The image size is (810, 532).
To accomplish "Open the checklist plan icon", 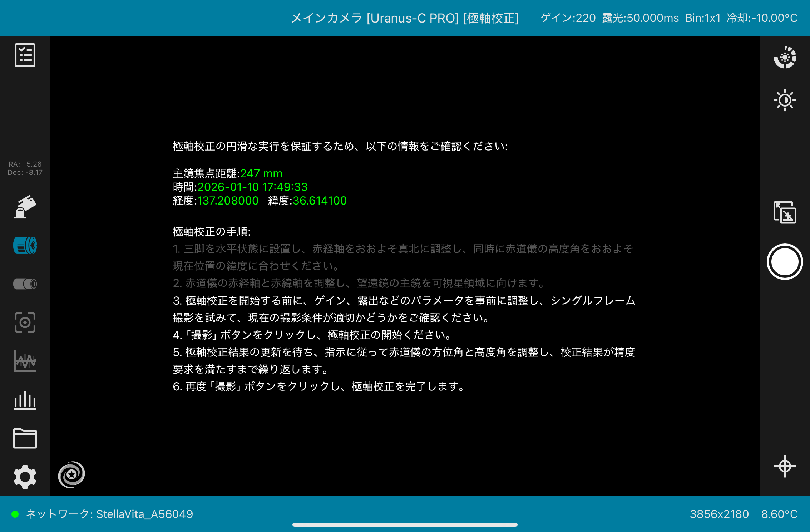I will [25, 55].
